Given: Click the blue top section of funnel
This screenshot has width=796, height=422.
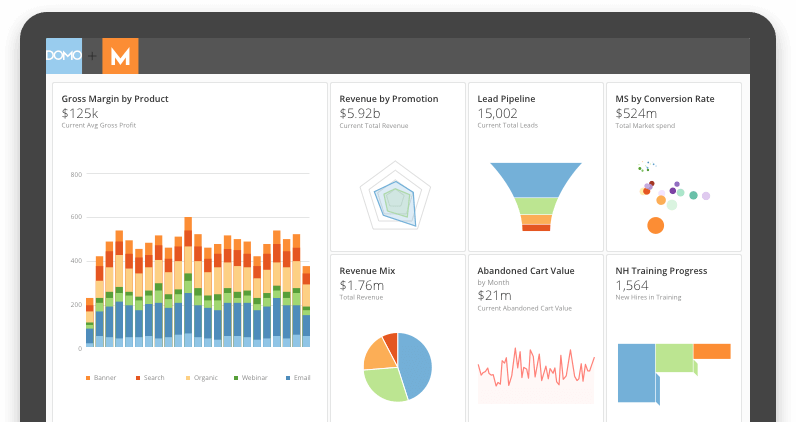Looking at the screenshot, I should tap(536, 179).
